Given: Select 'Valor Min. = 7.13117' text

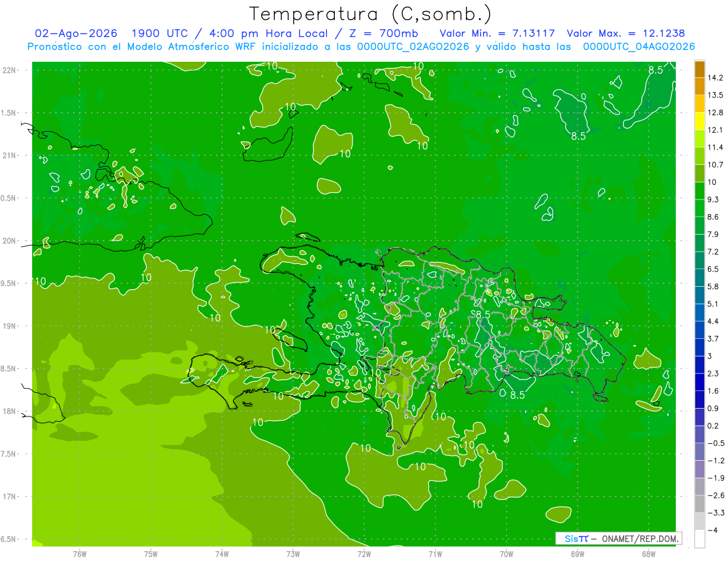Looking at the screenshot, I should [498, 33].
